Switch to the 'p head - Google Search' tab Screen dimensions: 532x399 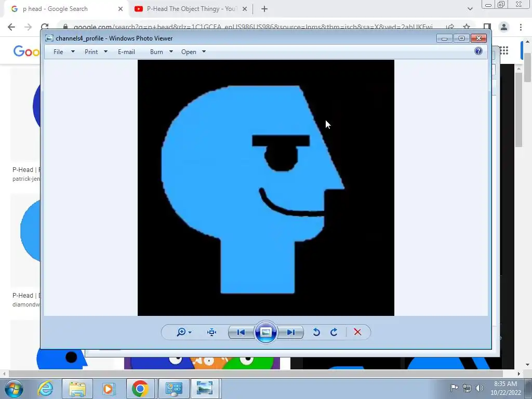66,9
